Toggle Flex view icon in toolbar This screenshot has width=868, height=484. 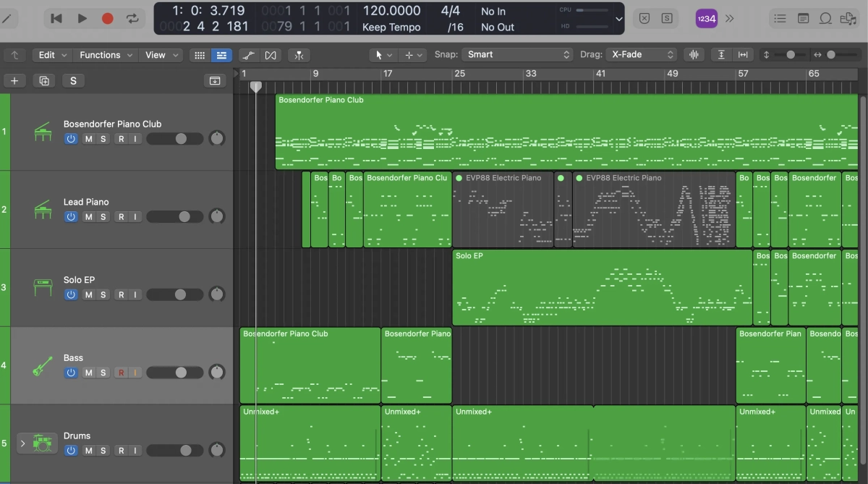[271, 55]
